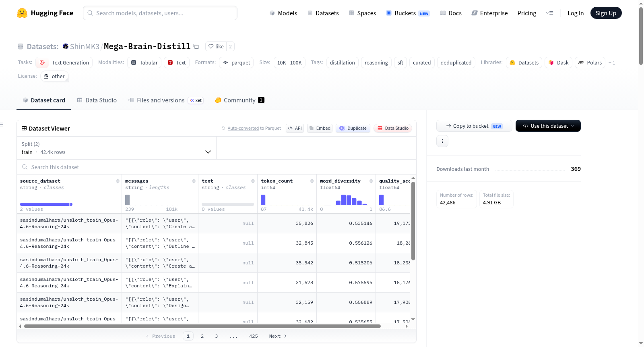Click the Auto-converted link
This screenshot has width=644, height=347.
(243, 128)
